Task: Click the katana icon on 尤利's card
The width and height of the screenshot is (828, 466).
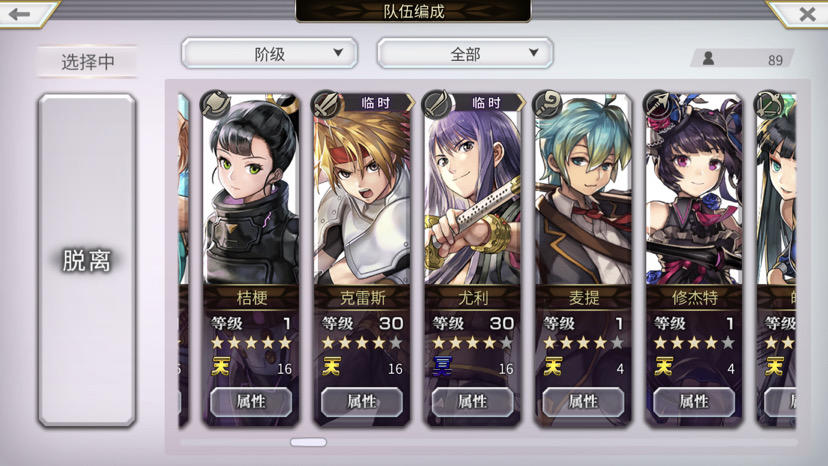Action: coord(437,104)
